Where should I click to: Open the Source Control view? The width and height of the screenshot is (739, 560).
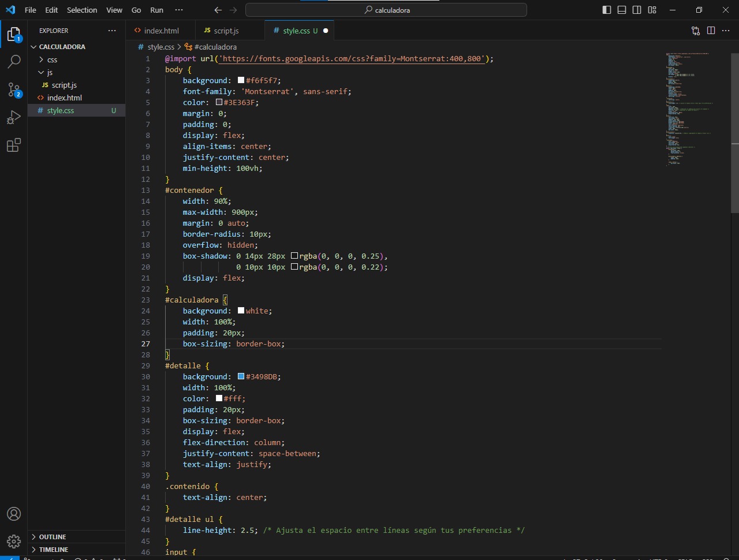pos(14,89)
